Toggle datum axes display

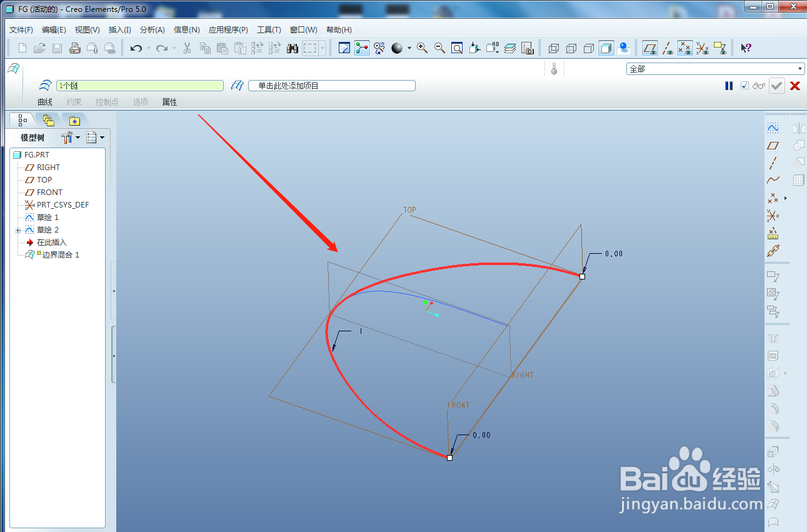668,48
